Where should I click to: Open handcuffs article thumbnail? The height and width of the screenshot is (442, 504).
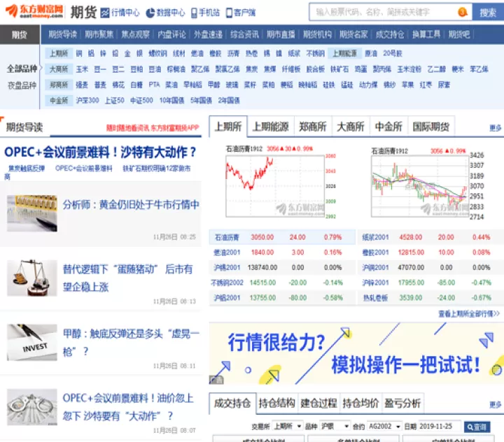coord(31,407)
